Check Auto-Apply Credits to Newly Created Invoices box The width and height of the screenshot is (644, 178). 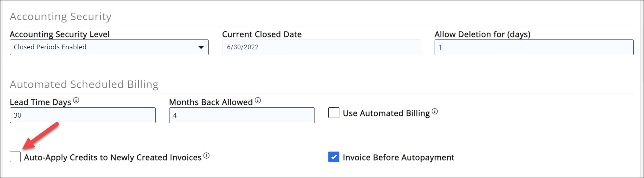[15, 157]
